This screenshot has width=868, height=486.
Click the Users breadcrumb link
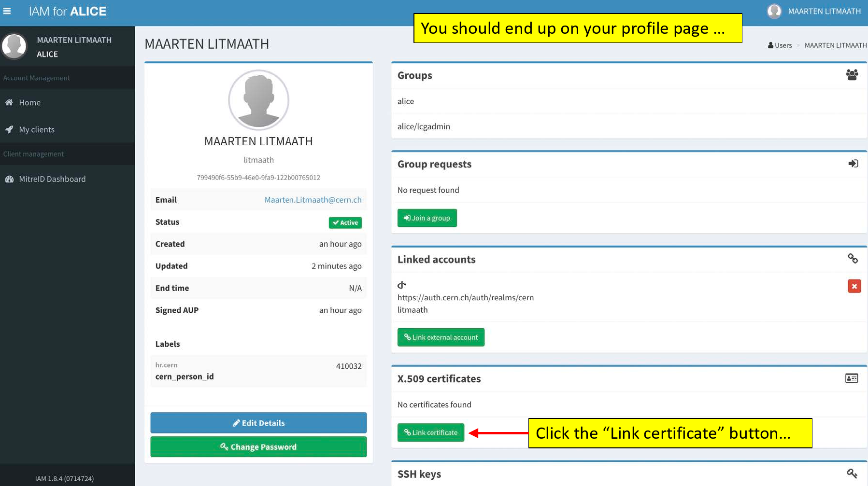click(x=780, y=45)
